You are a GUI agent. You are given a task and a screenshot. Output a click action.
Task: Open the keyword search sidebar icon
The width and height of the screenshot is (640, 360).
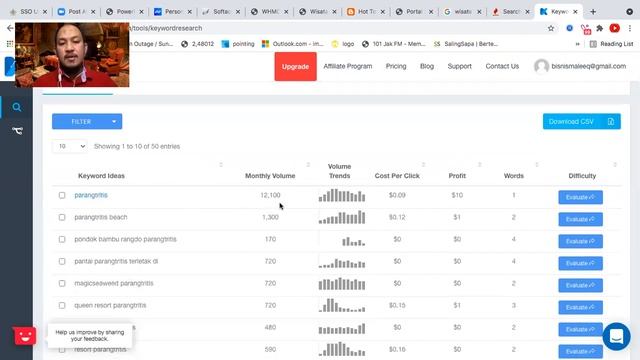[17, 107]
